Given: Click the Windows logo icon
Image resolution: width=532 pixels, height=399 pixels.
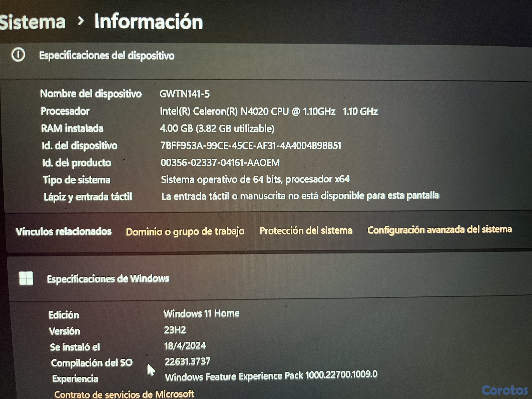Looking at the screenshot, I should [x=26, y=278].
